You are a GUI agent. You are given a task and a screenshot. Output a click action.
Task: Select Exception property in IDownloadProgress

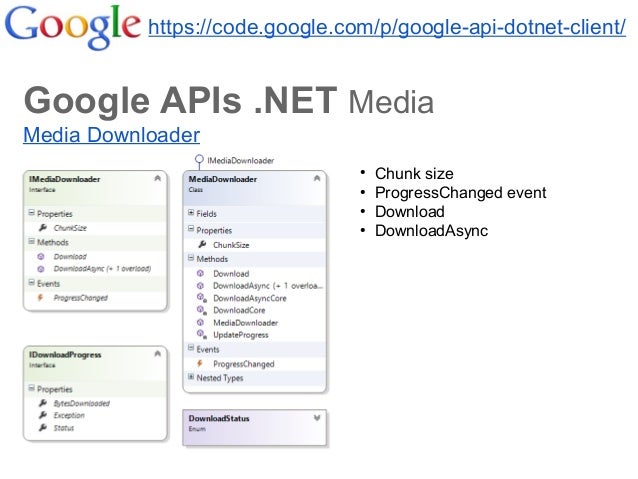pos(69,416)
